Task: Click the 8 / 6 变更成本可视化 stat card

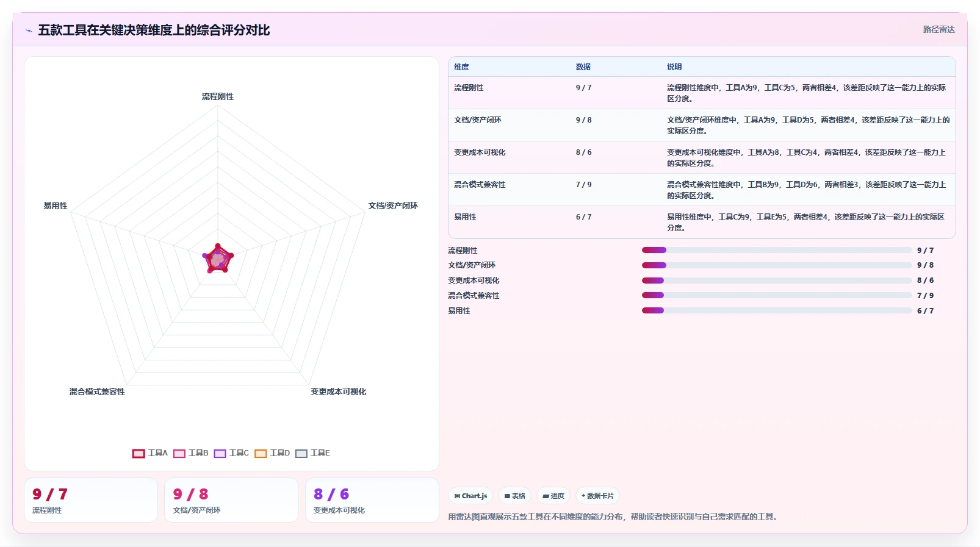Action: [372, 500]
